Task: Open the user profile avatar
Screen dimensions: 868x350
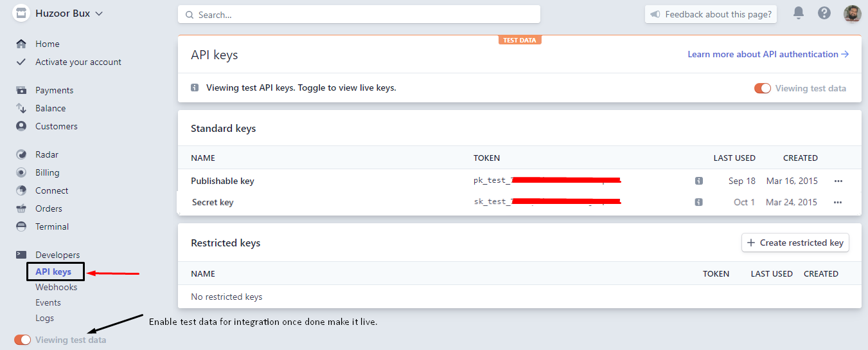Action: tap(852, 14)
